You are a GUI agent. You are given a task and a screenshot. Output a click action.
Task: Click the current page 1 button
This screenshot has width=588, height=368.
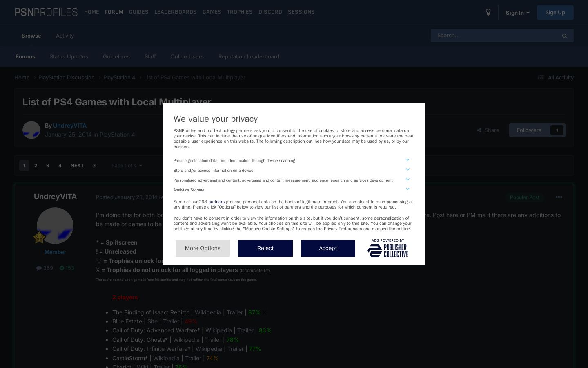point(24,166)
